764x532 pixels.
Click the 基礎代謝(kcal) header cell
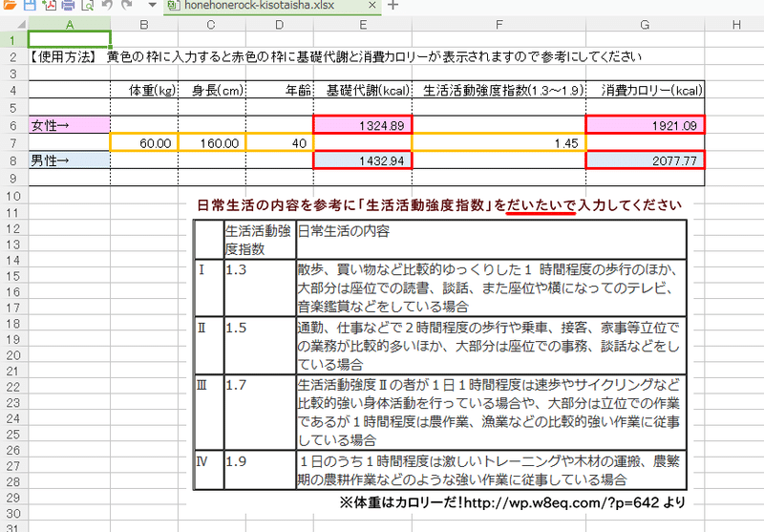click(363, 90)
